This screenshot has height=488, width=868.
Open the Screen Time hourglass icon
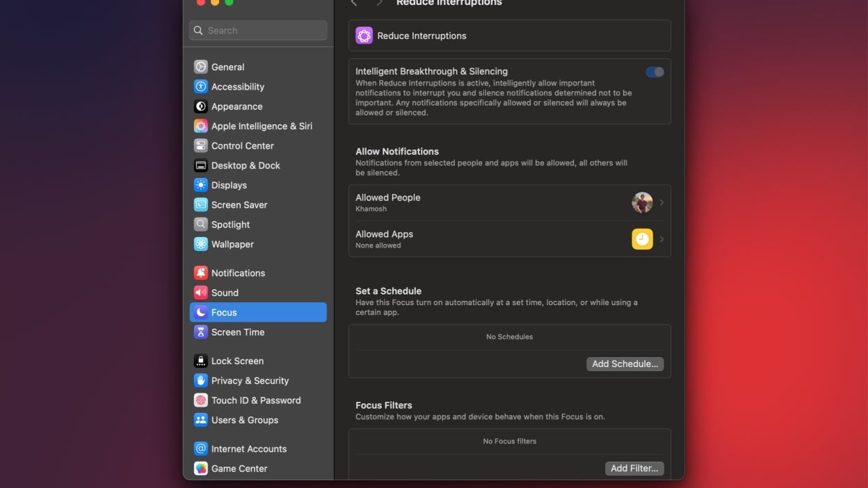coord(201,332)
